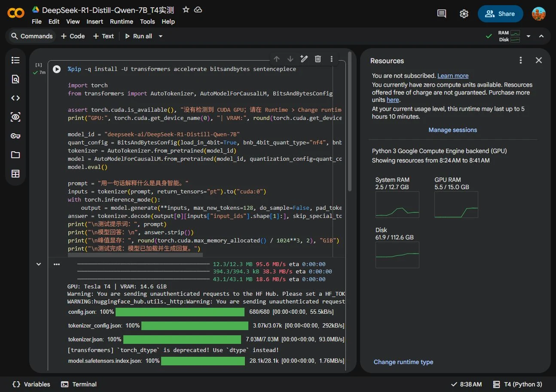
Task: Open Manage sessions link
Action: coord(453,130)
